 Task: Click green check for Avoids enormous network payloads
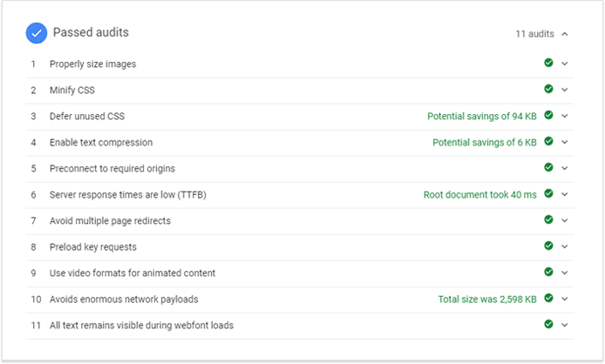548,298
